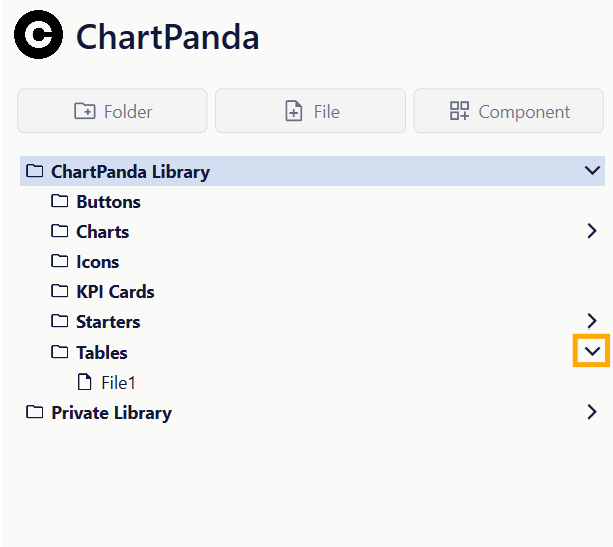
Task: Click the File1 document icon
Action: pyautogui.click(x=85, y=382)
